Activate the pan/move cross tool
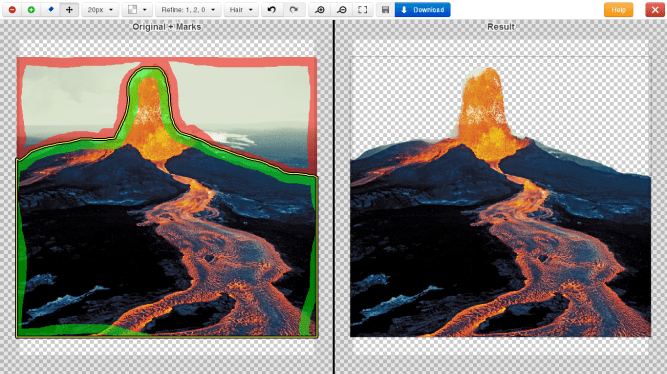This screenshot has height=374, width=667. coord(69,9)
